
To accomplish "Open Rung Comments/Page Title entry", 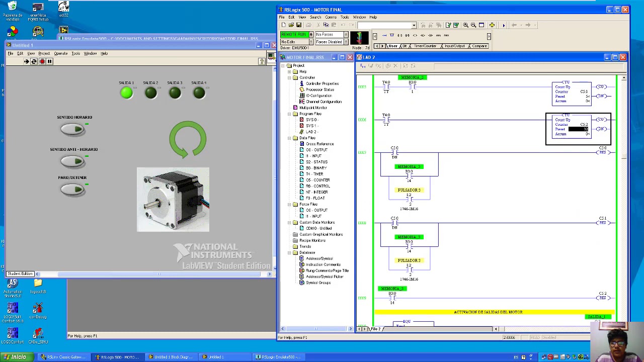I will (327, 270).
